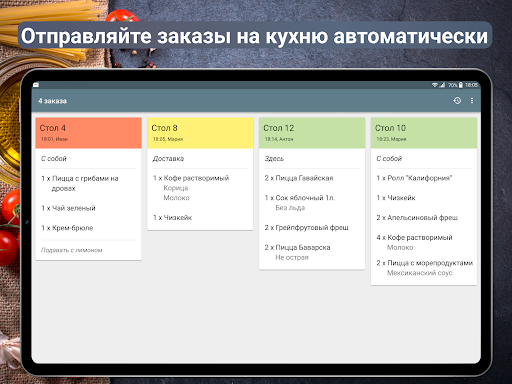Open the three-dot overflow menu

pyautogui.click(x=472, y=100)
